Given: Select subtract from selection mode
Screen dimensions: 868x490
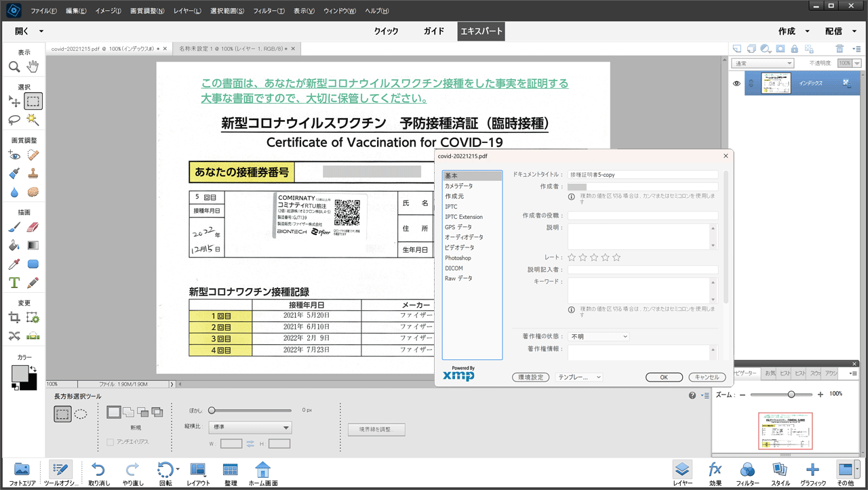Looking at the screenshot, I should click(x=142, y=411).
